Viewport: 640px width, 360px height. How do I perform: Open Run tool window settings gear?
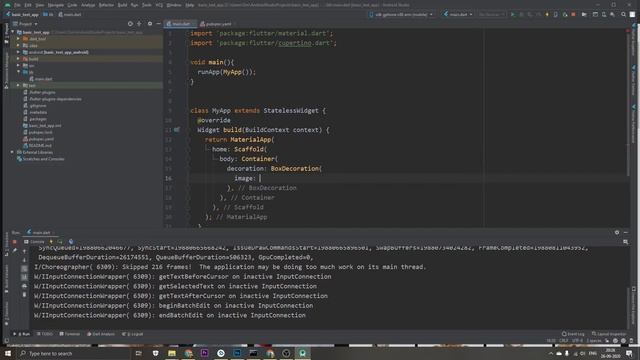[617, 232]
